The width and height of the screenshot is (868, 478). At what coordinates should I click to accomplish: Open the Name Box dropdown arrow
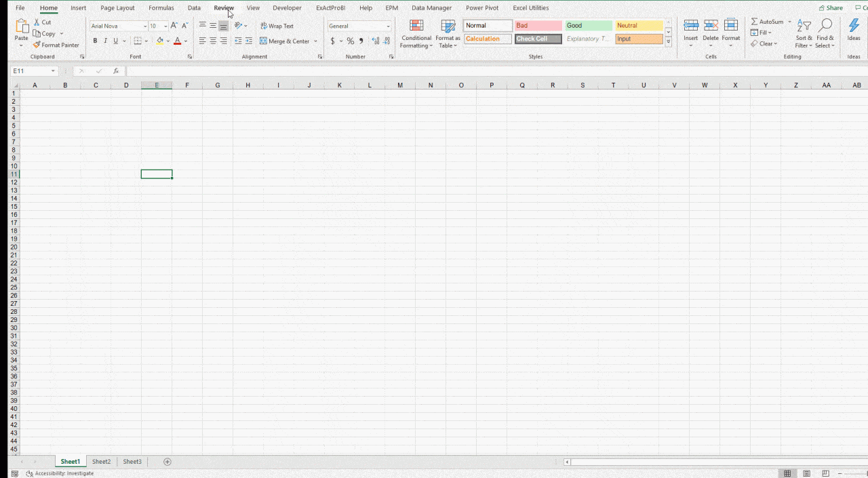(53, 71)
